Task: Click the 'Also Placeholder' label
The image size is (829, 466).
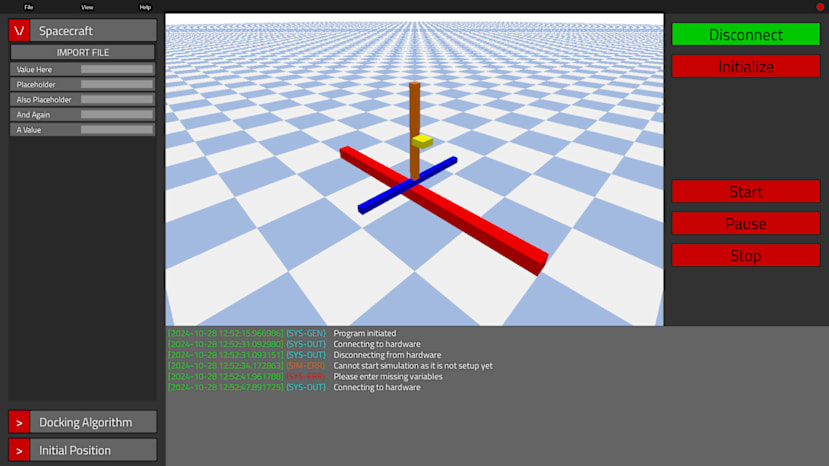Action: tap(43, 99)
